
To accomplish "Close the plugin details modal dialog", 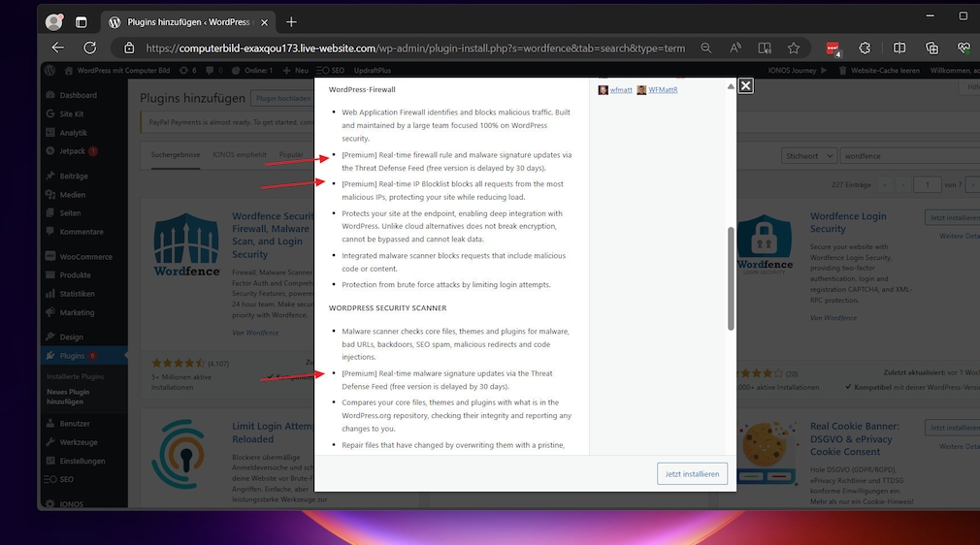I will [x=745, y=85].
